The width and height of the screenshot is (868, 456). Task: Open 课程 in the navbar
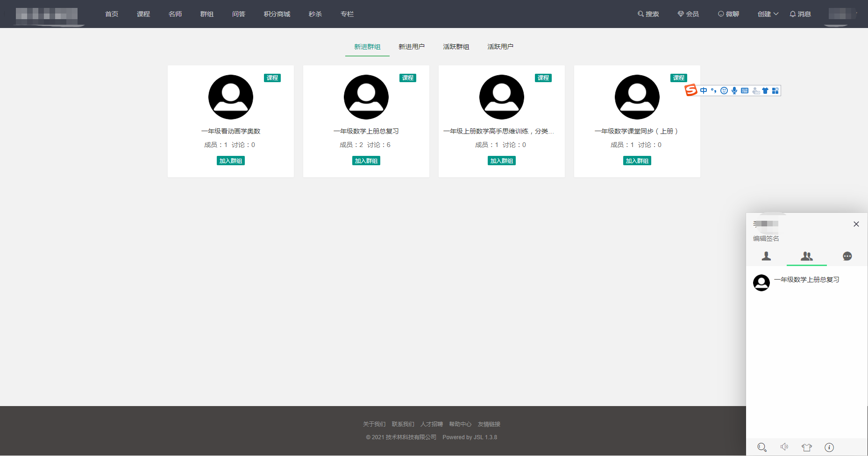143,14
